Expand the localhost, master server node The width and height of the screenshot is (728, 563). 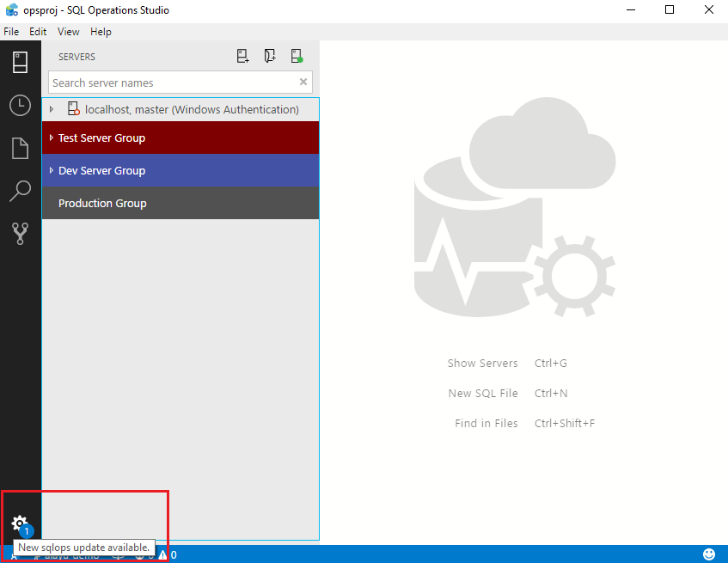[x=52, y=109]
